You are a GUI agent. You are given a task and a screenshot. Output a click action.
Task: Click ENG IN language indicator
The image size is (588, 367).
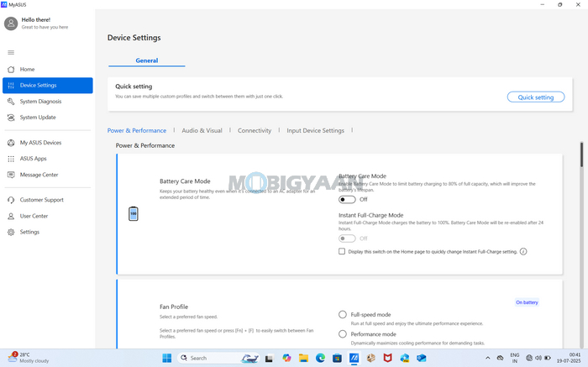[514, 358]
